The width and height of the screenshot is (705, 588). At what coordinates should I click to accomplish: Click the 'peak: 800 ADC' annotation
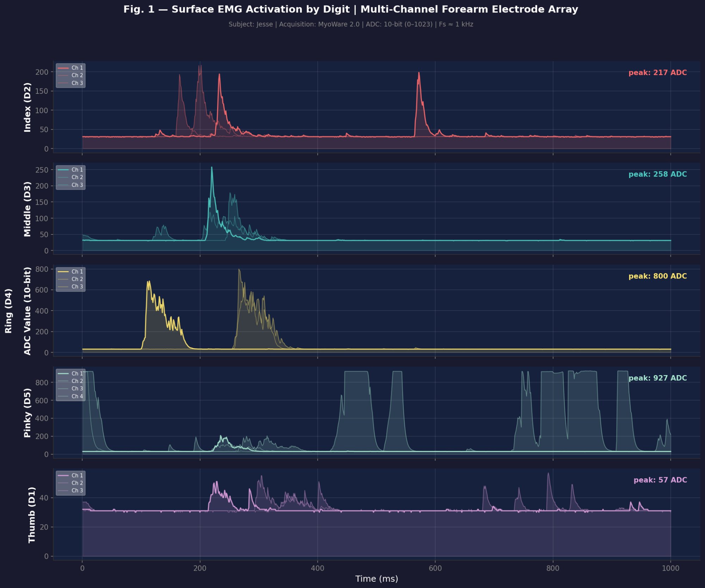(x=657, y=276)
